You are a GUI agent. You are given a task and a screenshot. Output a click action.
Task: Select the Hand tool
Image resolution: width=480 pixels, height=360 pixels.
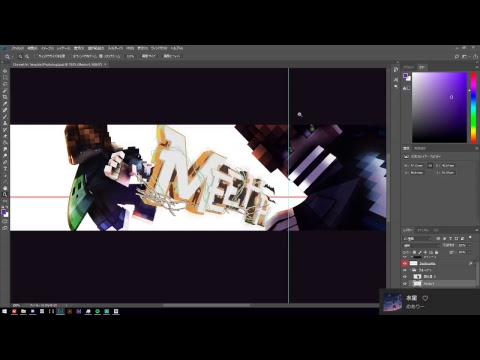(5, 189)
